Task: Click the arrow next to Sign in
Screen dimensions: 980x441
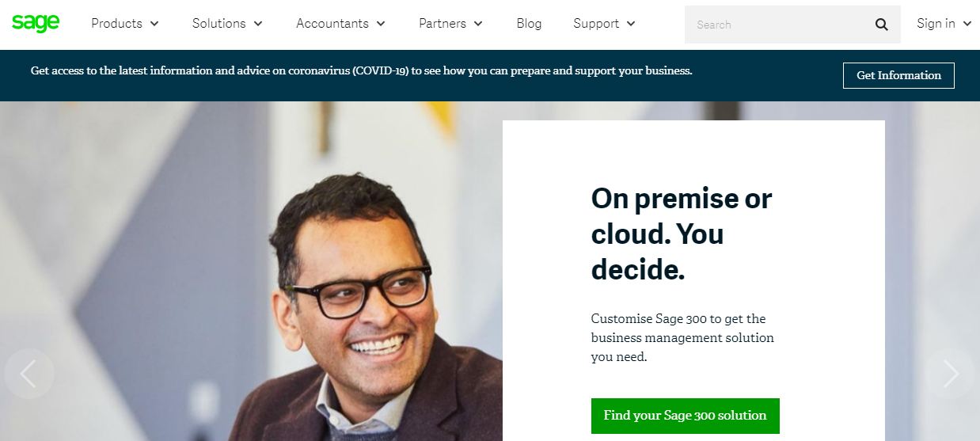Action: pyautogui.click(x=967, y=24)
